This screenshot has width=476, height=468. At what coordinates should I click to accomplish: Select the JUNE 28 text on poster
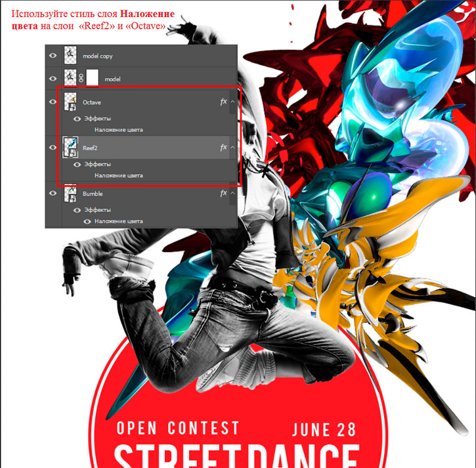(x=324, y=429)
